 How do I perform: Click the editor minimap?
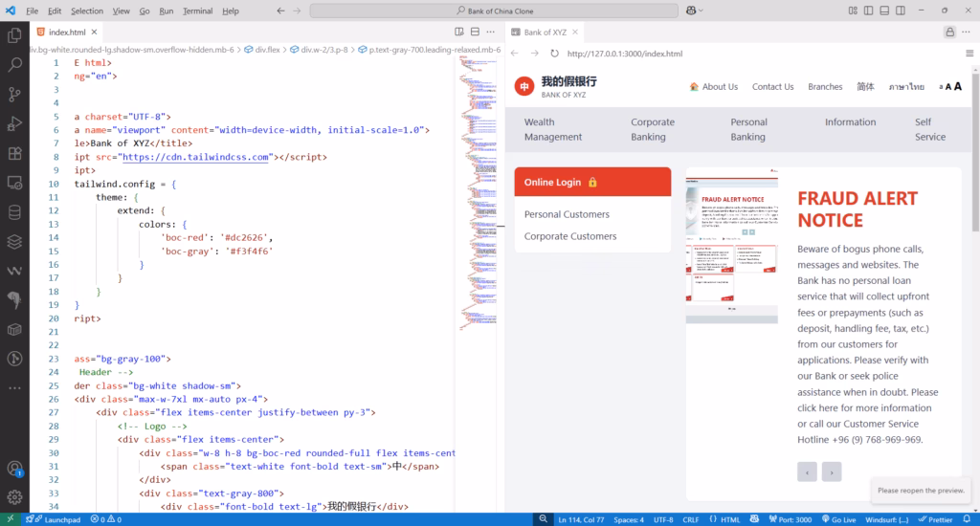pyautogui.click(x=479, y=193)
